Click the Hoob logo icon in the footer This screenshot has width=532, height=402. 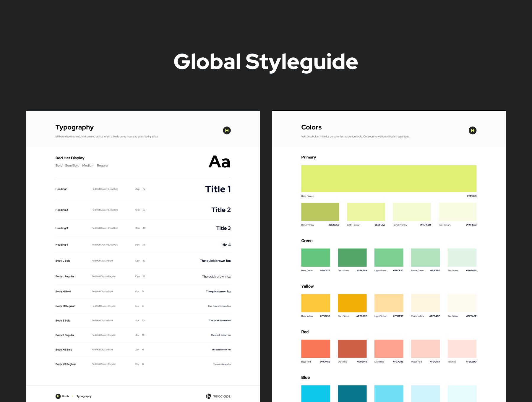coord(58,396)
